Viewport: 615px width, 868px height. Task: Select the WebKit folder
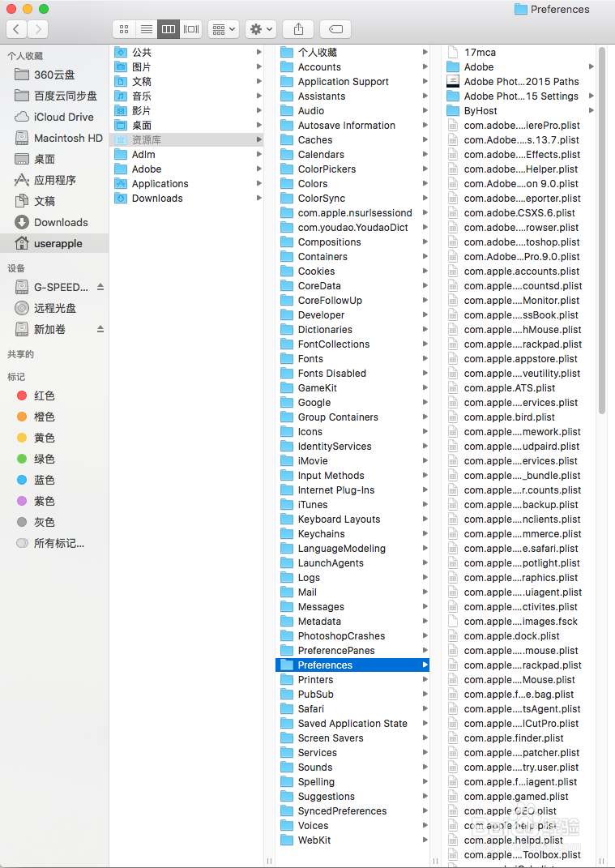coord(352,840)
